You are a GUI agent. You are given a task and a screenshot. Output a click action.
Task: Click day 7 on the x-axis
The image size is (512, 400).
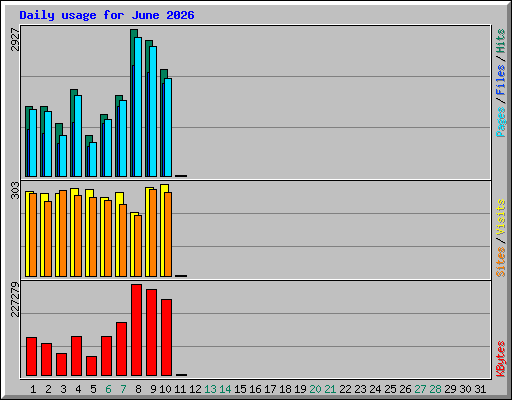click(123, 389)
